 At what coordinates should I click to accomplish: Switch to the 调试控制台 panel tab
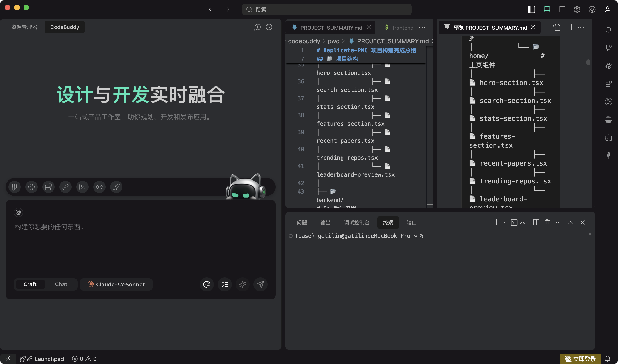coord(357,222)
